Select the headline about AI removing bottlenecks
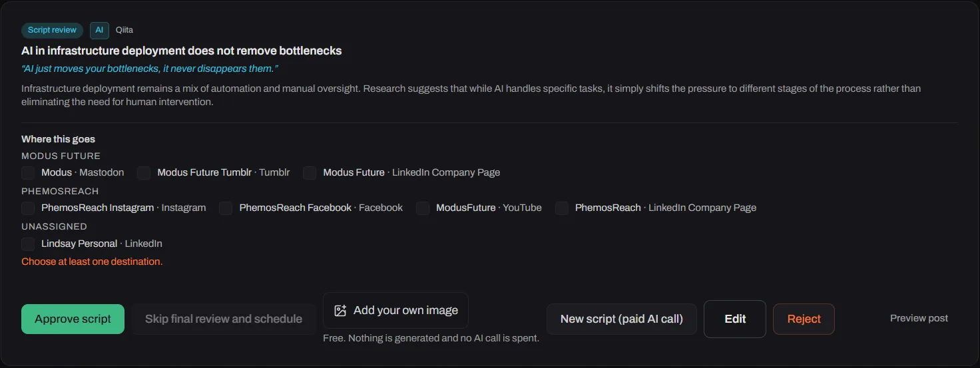The width and height of the screenshot is (980, 368). [x=182, y=51]
